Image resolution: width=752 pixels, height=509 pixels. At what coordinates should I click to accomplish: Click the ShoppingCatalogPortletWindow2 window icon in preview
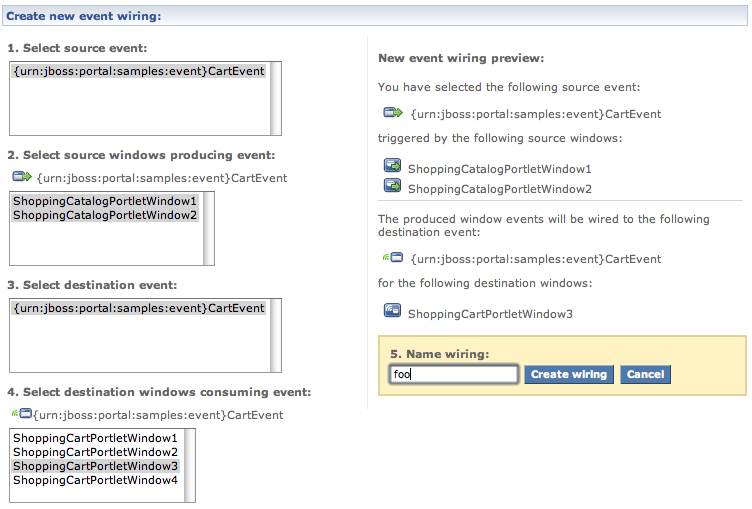(x=392, y=187)
